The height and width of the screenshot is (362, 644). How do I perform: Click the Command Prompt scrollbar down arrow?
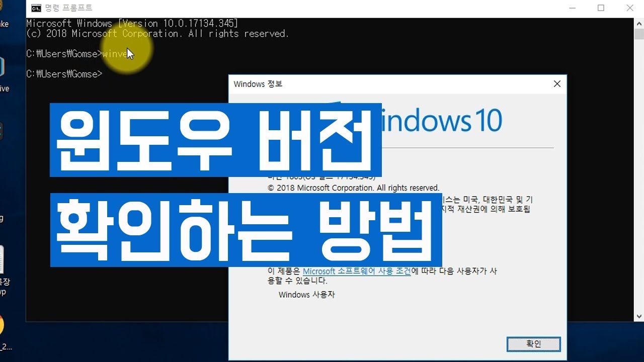coord(639,316)
